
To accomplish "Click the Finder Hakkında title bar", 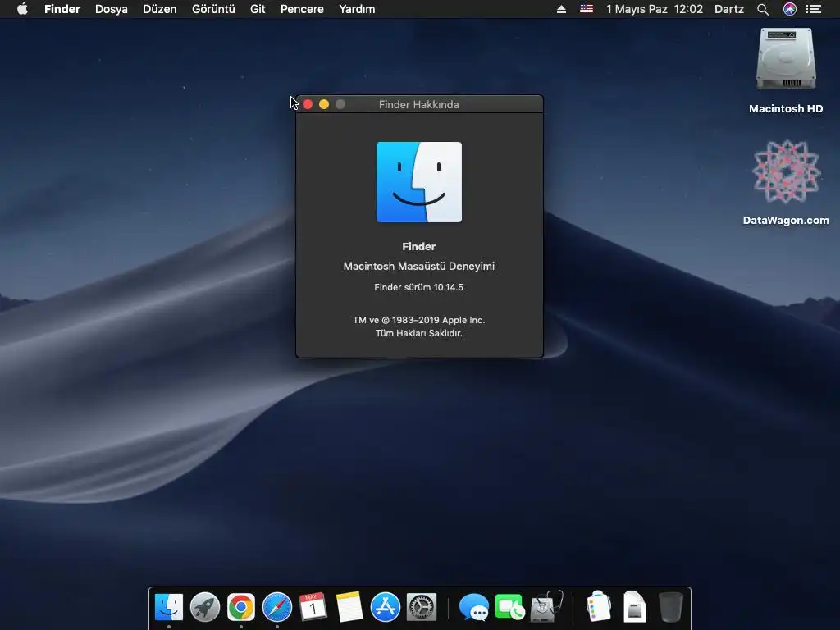I will pos(419,104).
